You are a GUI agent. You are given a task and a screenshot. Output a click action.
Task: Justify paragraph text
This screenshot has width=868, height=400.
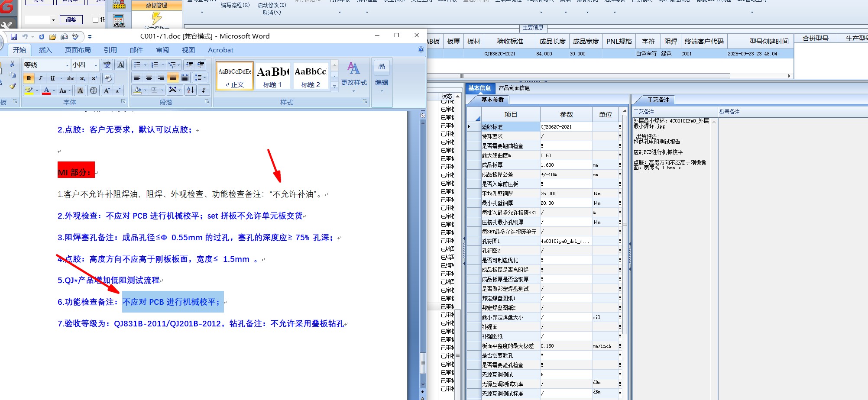pos(173,77)
